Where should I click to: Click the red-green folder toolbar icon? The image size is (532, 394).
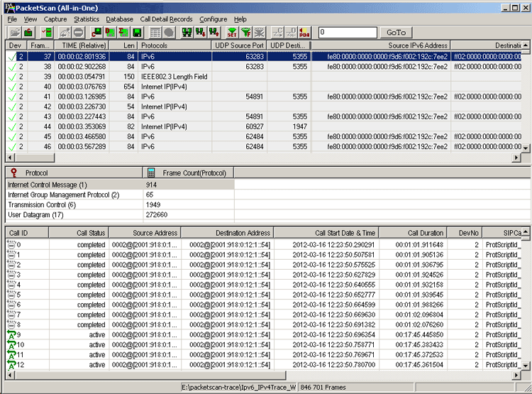point(28,33)
